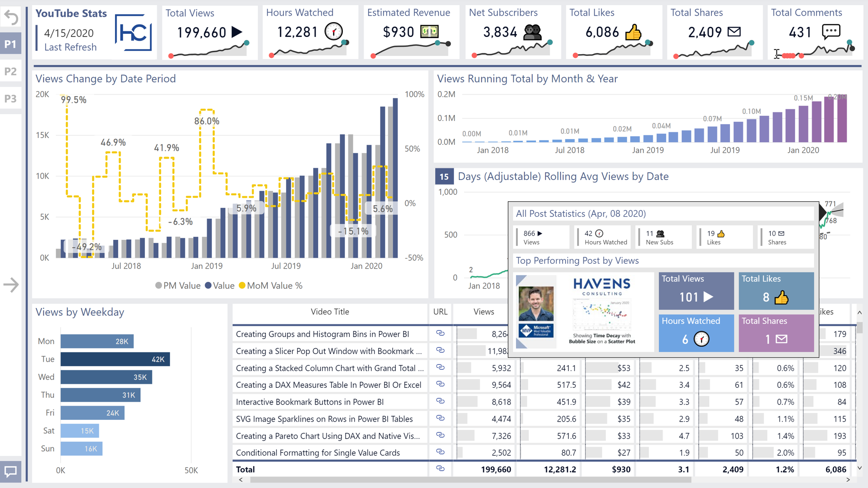Switch to report page P2
Viewport: 868px width, 488px height.
click(10, 71)
